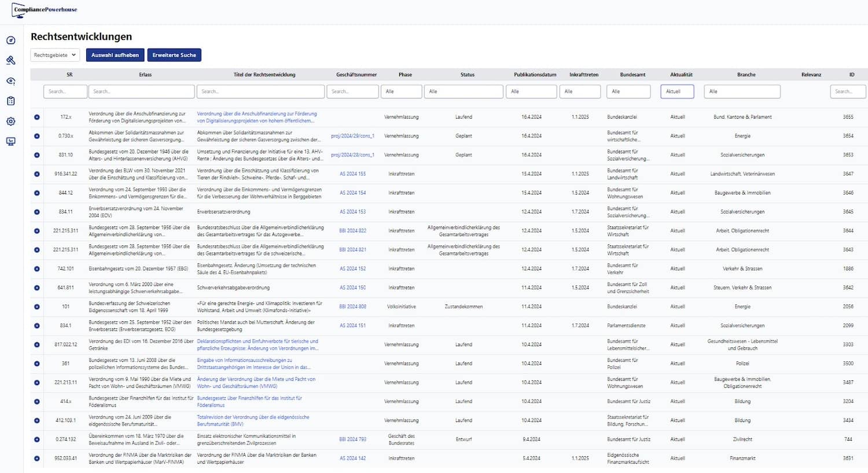This screenshot has width=868, height=473.
Task: Click the CompliancePowerhouse logo
Action: (45, 10)
